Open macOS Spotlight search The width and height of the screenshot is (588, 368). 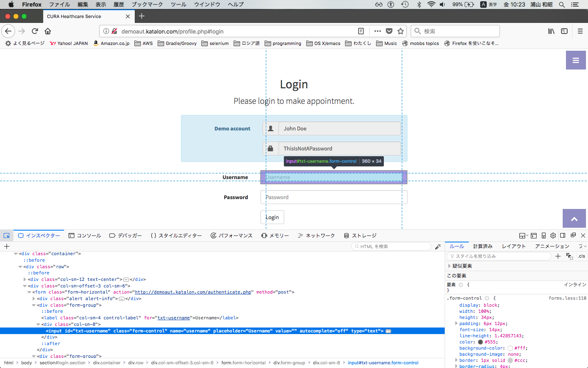562,4
